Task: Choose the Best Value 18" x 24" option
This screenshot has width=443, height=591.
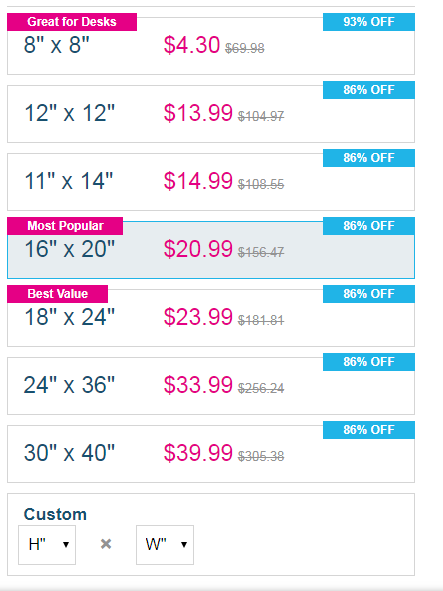Action: (x=211, y=318)
